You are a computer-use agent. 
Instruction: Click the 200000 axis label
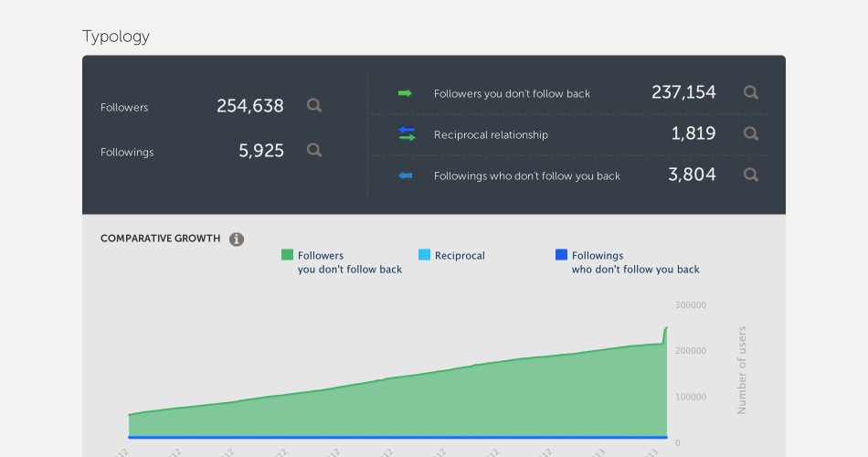(x=691, y=351)
